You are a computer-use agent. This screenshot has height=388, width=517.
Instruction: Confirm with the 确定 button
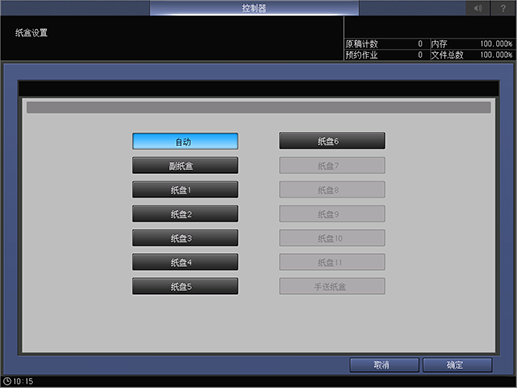click(457, 365)
